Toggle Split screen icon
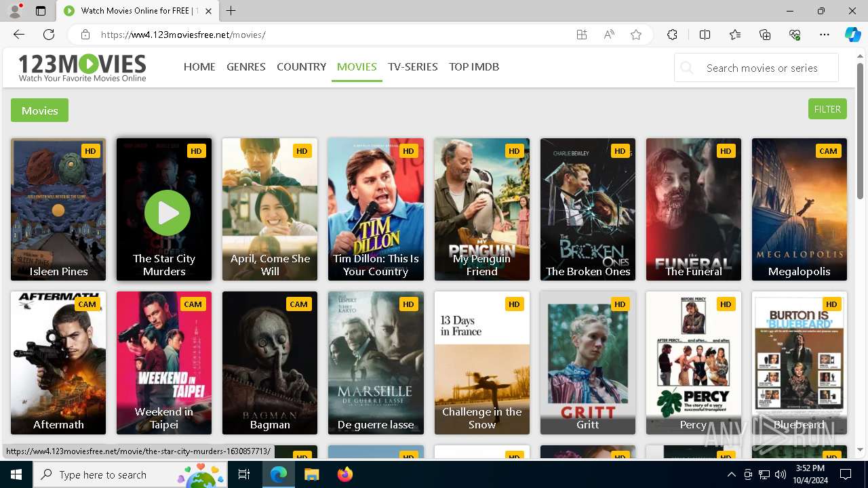 [705, 35]
